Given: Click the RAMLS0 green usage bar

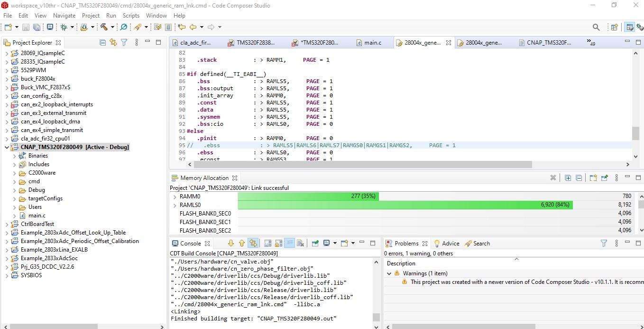Looking at the screenshot, I should point(405,205).
